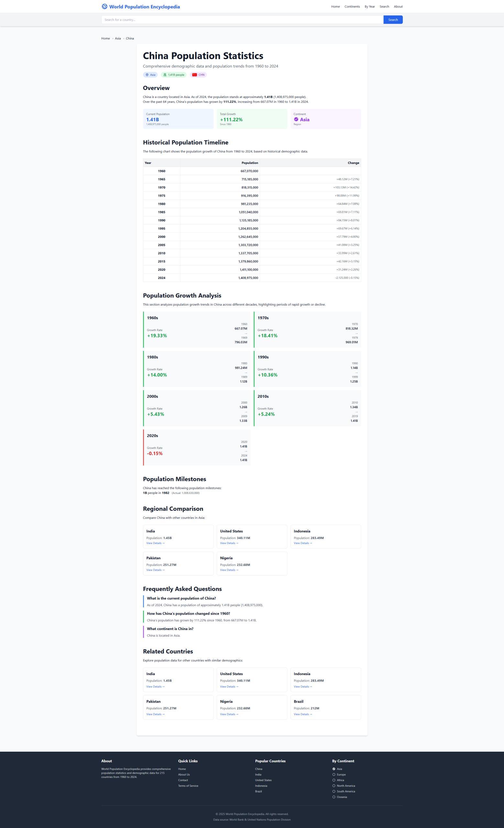The height and width of the screenshot is (828, 504).
Task: Click the checked circle icon next to Asia in footer
Action: (x=334, y=769)
